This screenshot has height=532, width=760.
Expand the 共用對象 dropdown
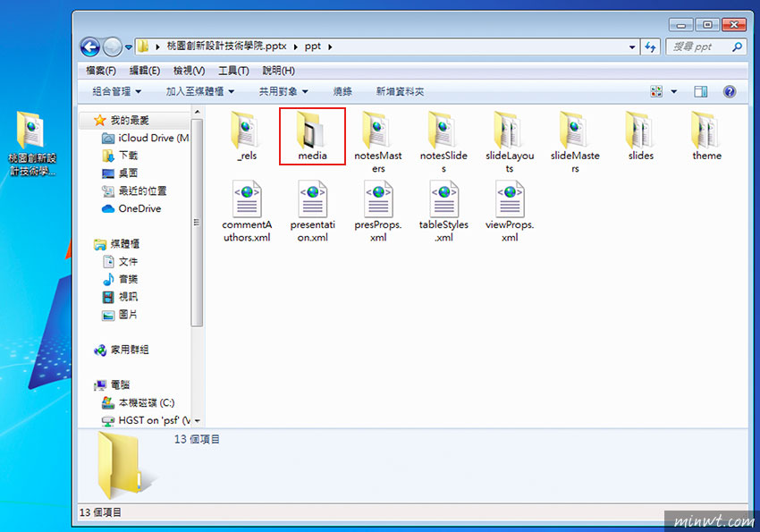(x=283, y=91)
